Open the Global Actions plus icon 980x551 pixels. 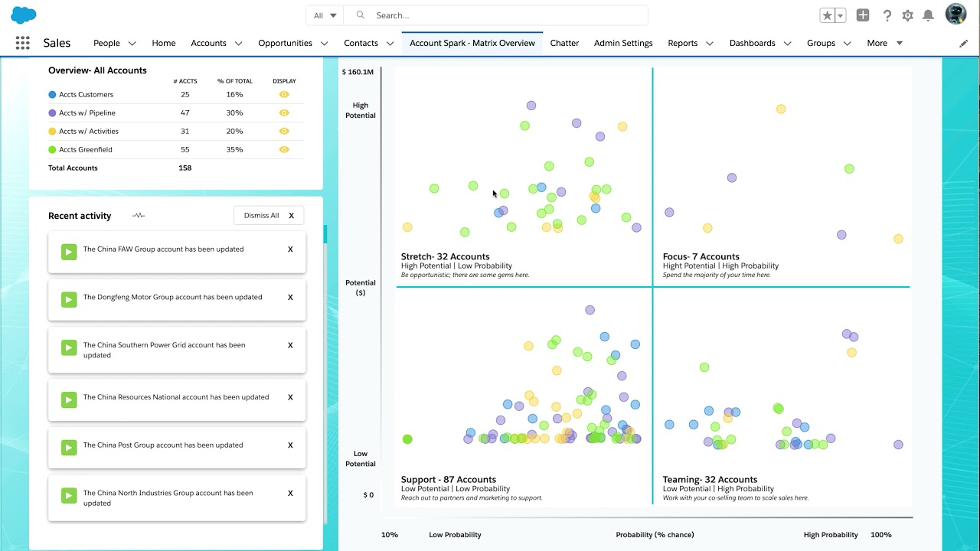863,15
